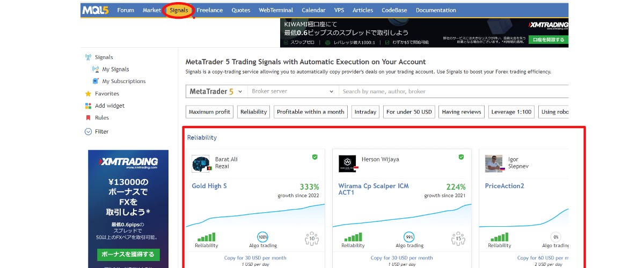Click Barat Ali Rezai author name

(x=226, y=162)
